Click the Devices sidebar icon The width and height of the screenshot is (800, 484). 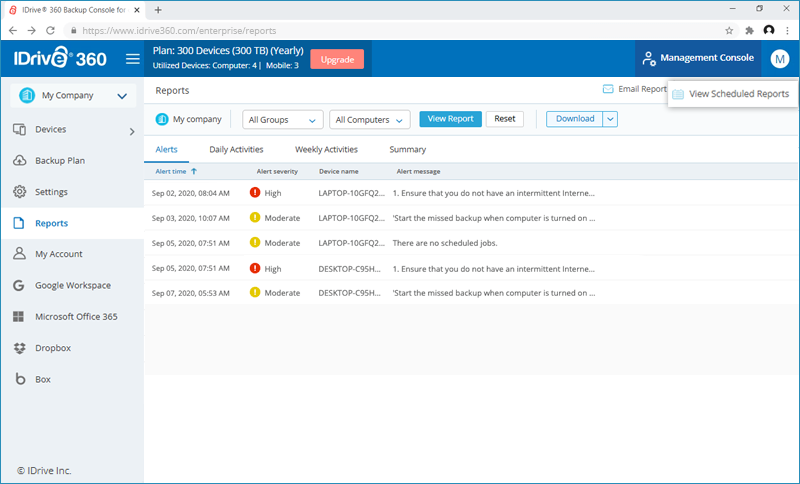pyautogui.click(x=19, y=130)
